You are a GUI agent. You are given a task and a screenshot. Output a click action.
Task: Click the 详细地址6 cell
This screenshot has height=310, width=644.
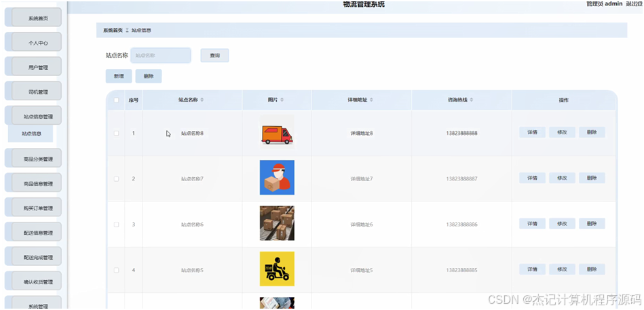[362, 224]
